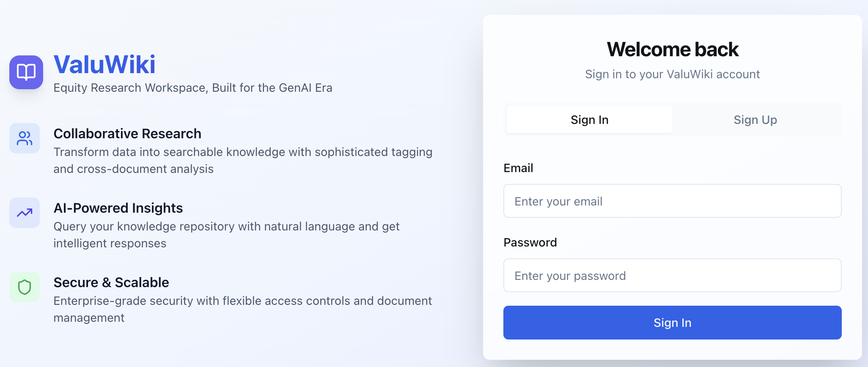The image size is (868, 367).
Task: Switch to the Sign Up tab
Action: point(755,120)
